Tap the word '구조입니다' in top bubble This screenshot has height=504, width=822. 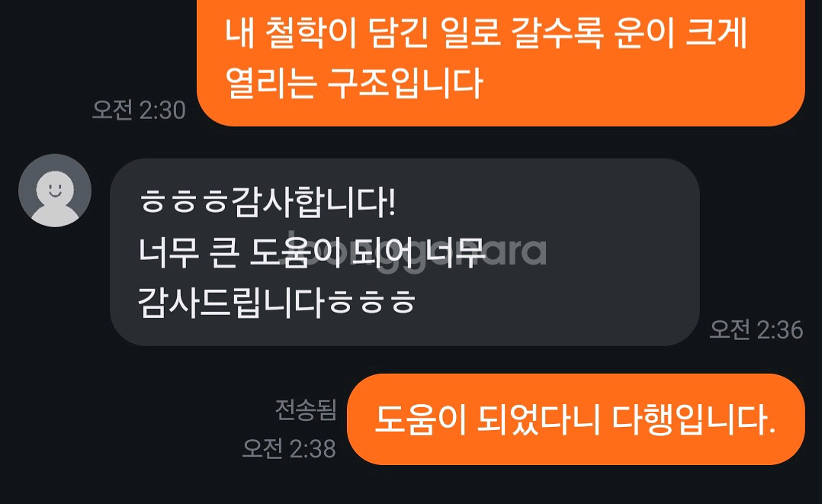405,83
